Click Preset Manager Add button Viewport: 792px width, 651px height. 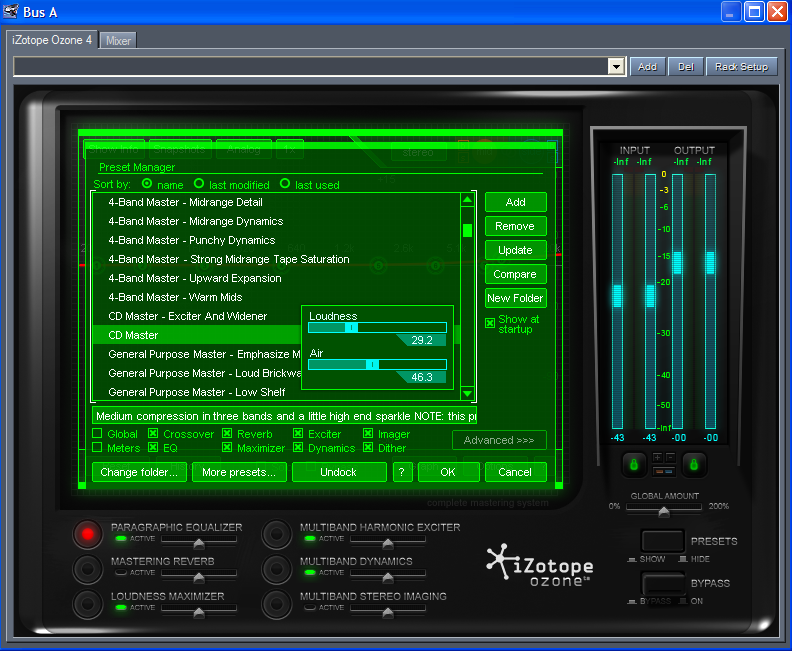[516, 202]
